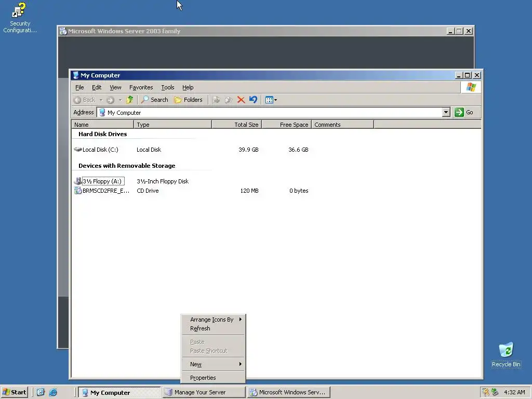Open the File menu
Image resolution: width=532 pixels, height=399 pixels.
(79, 87)
